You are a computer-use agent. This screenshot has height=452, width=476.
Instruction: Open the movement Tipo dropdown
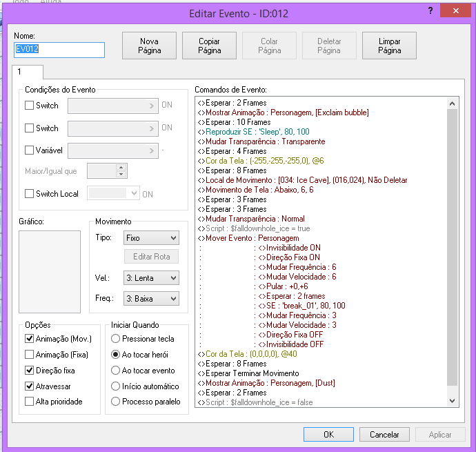[151, 237]
